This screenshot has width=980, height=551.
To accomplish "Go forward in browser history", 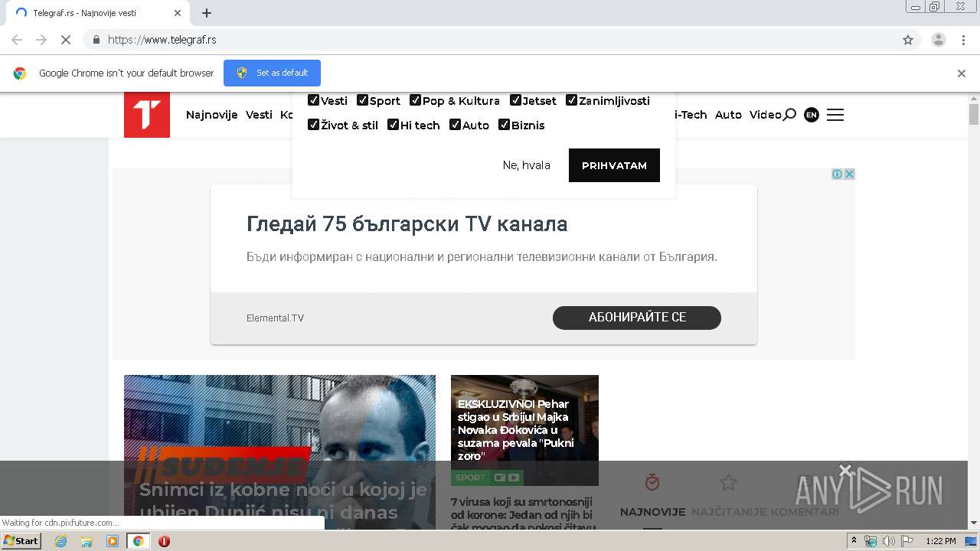I will 41,40.
